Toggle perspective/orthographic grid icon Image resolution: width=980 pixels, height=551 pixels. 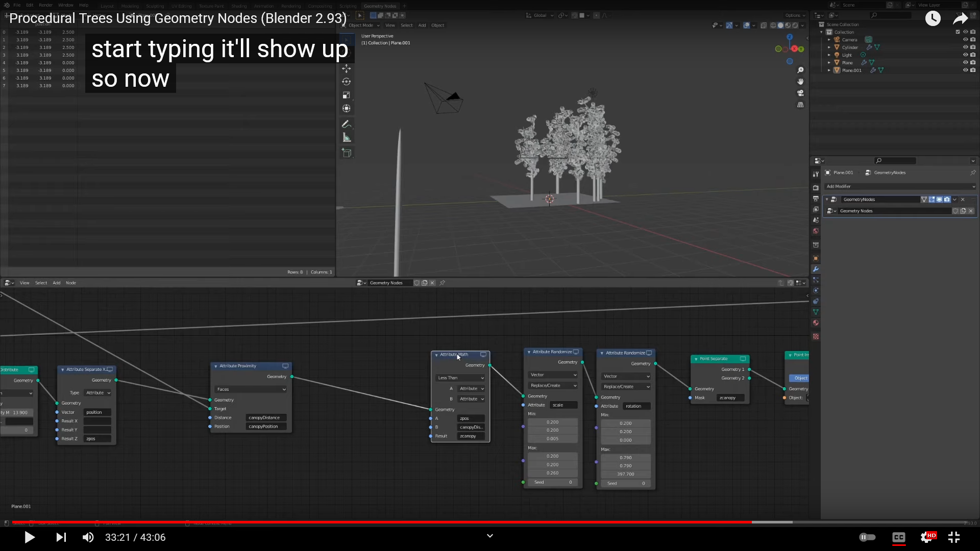coord(800,105)
